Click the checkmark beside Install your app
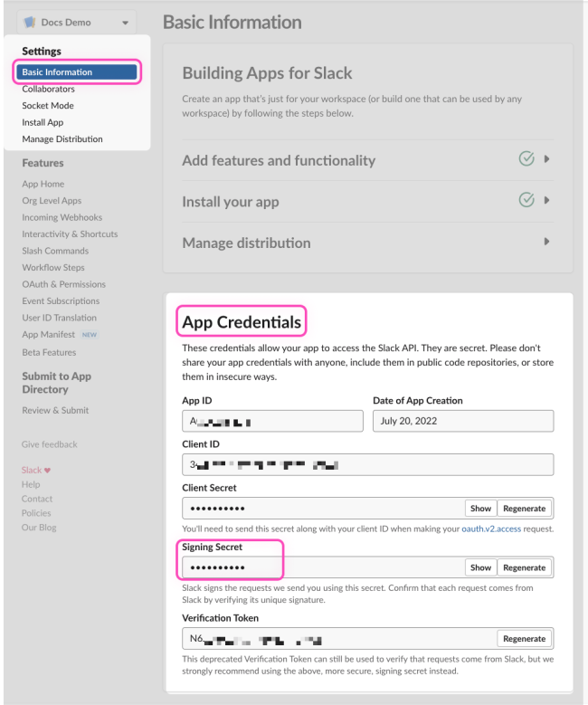Viewport: 588px width, 705px height. coord(526,200)
